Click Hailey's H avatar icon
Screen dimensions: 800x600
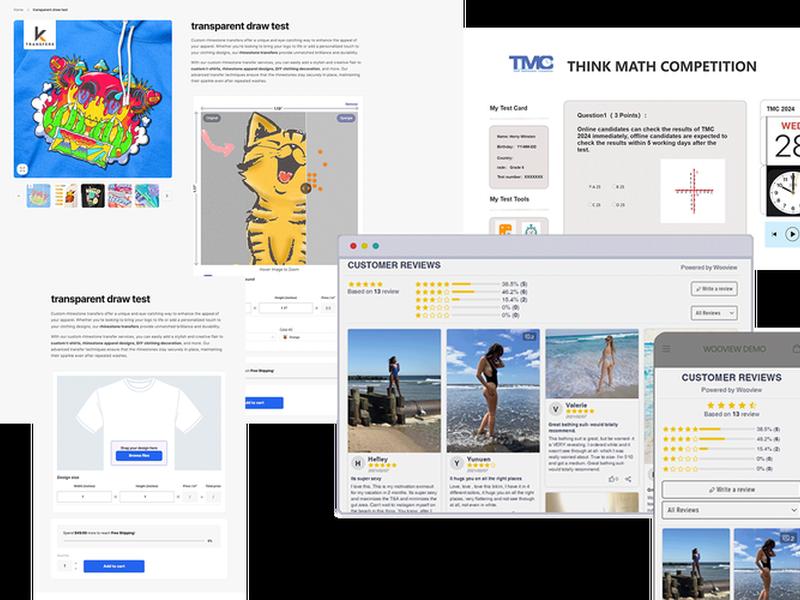pos(358,463)
